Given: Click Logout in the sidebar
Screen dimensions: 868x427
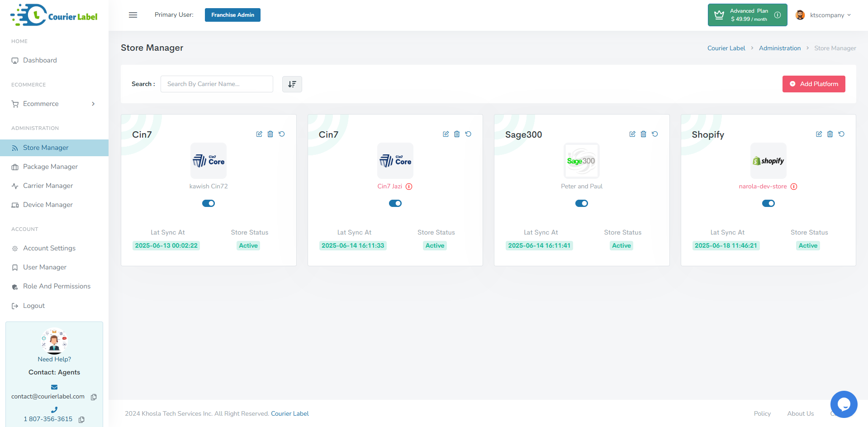Looking at the screenshot, I should pyautogui.click(x=54, y=306).
